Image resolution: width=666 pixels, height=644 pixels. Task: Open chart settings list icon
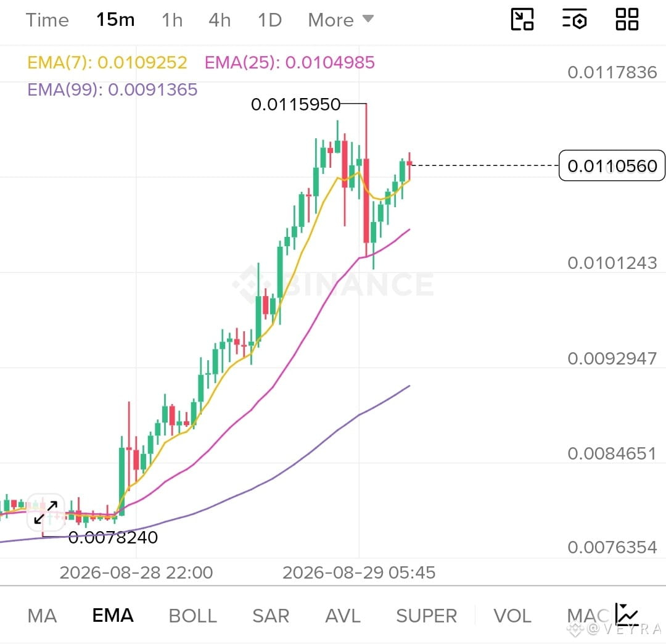point(575,20)
